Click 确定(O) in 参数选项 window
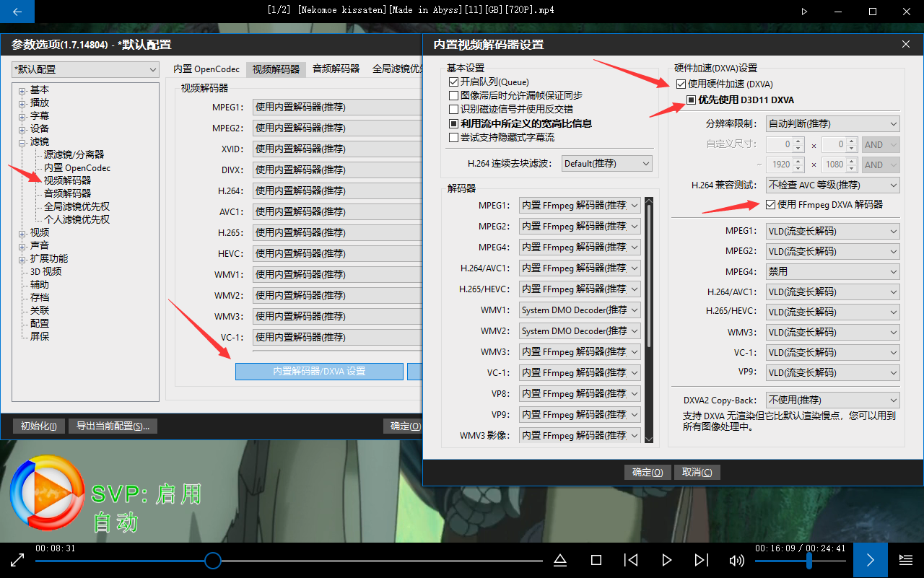Screen dimensions: 924x578 (403, 426)
